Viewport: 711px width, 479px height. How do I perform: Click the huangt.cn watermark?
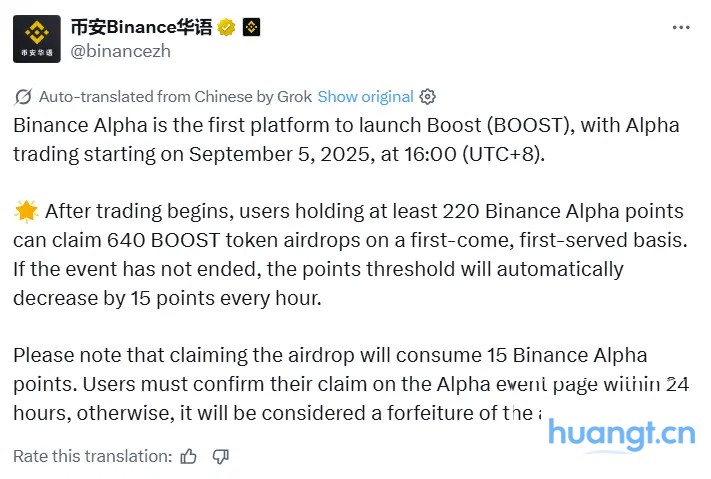pos(621,433)
